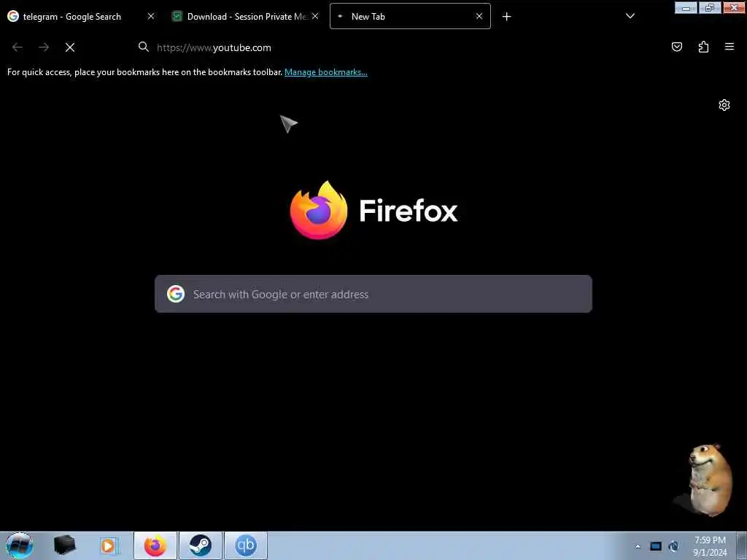Click the Google logo in search box
Viewport: 747px width, 560px height.
point(176,294)
